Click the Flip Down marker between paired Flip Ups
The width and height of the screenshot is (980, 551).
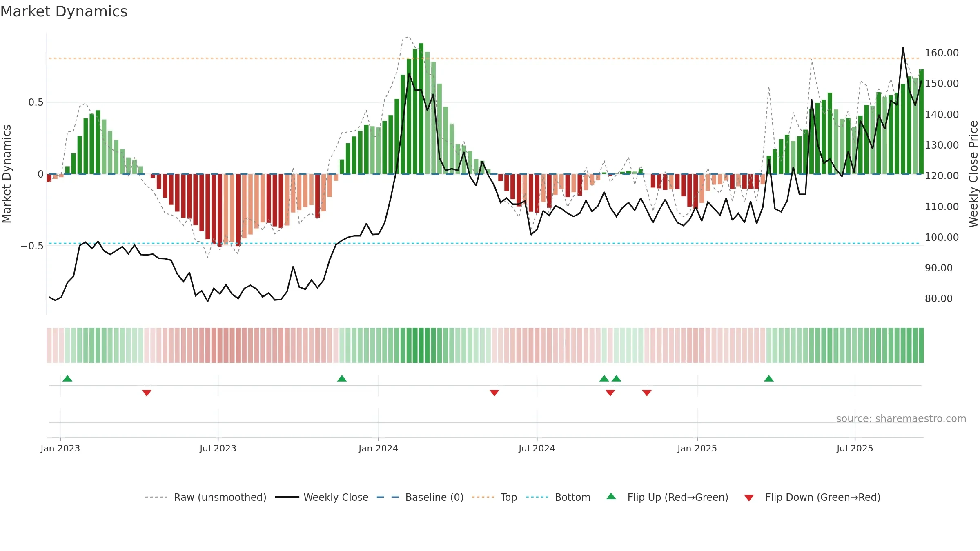[610, 393]
